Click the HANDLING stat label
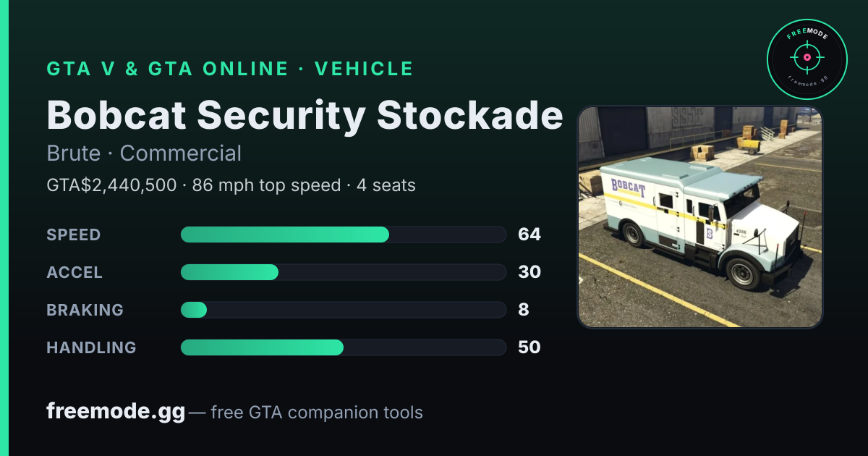 coord(91,347)
